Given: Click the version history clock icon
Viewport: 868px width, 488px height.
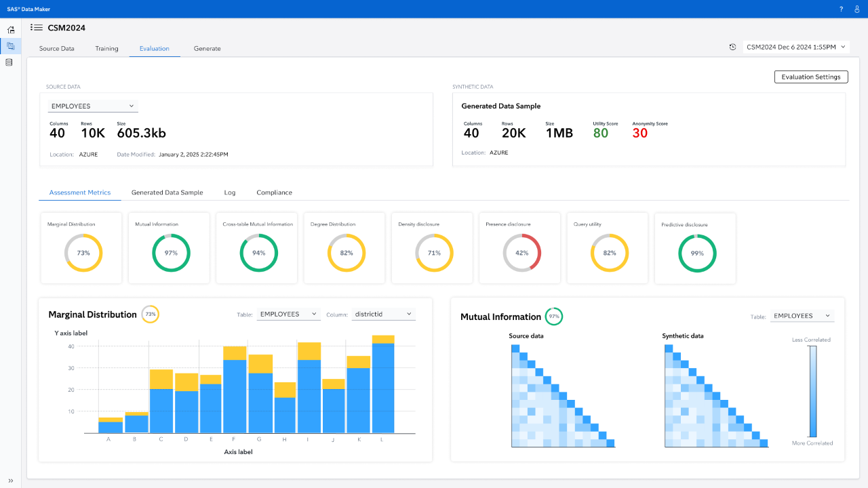Looking at the screenshot, I should [x=732, y=47].
